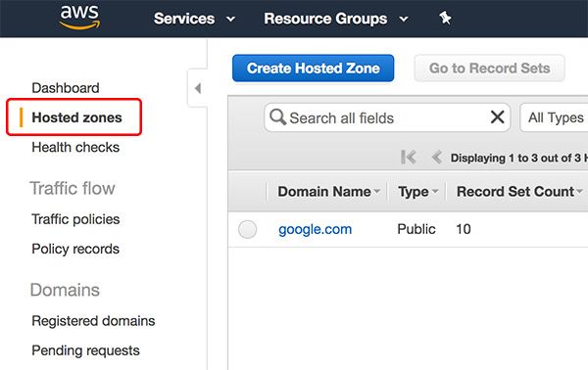Click the record count value 10
Screen dimensions: 588x370
(464, 229)
